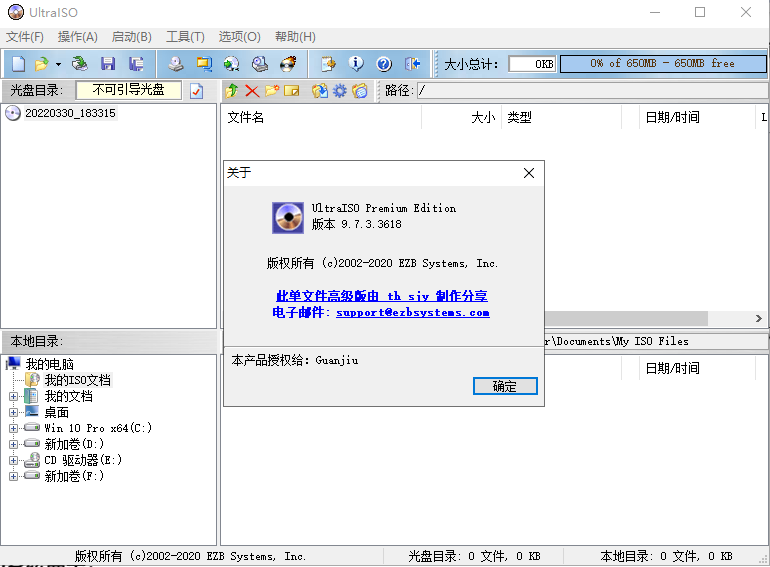The height and width of the screenshot is (567, 770).
Task: Close the 关于 dialog with X
Action: pyautogui.click(x=529, y=173)
